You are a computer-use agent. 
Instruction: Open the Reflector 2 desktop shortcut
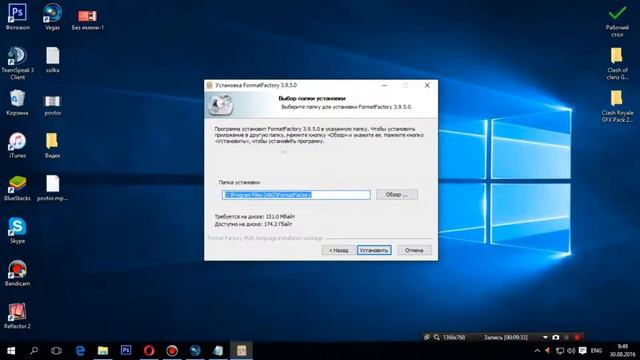[17, 316]
